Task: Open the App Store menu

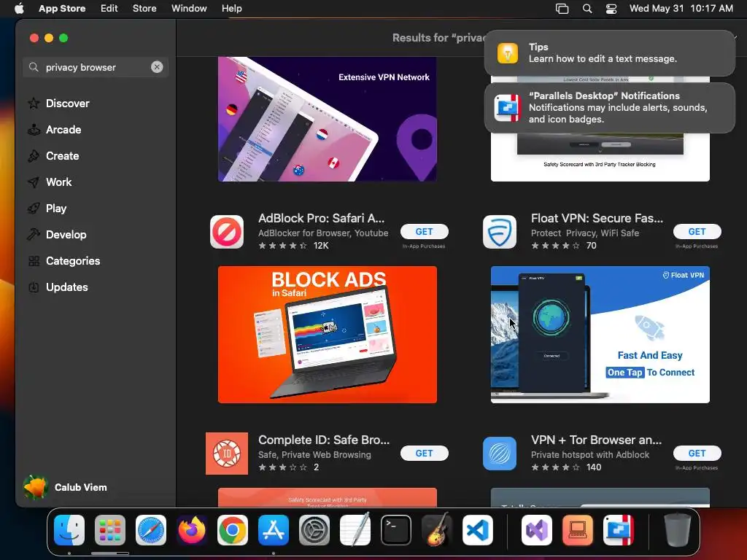Action: [x=62, y=9]
